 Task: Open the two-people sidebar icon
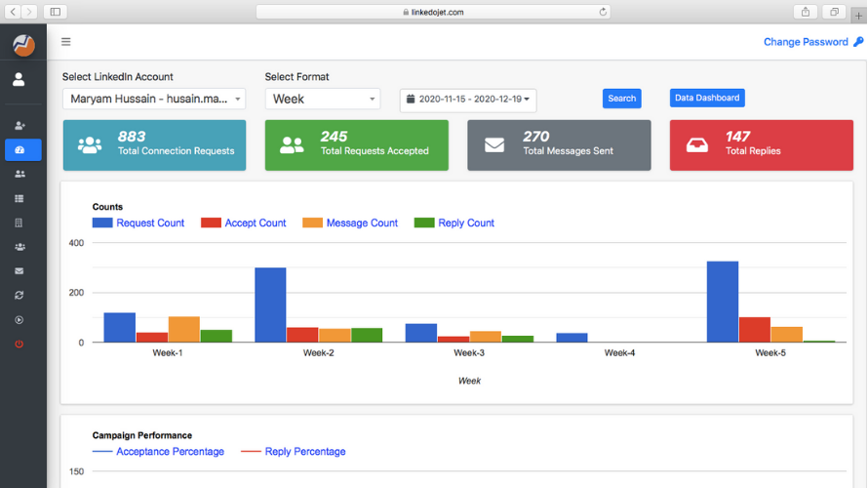tap(20, 174)
